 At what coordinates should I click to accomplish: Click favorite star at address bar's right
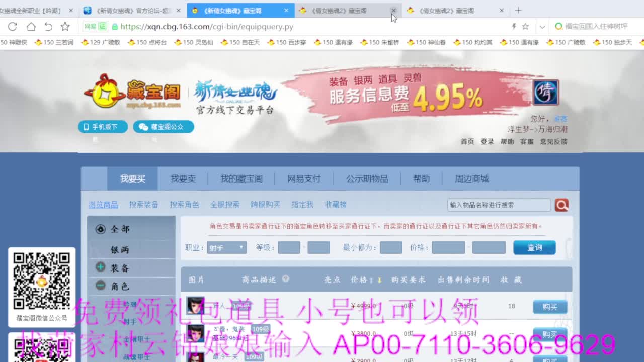[525, 27]
